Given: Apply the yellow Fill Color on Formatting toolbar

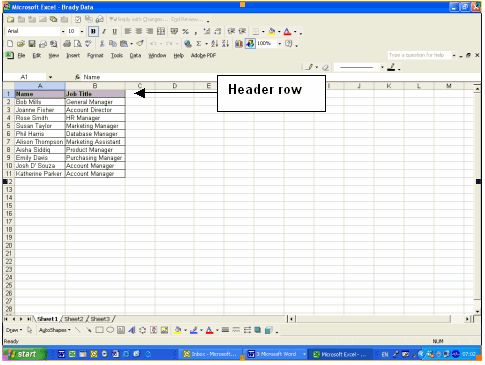Looking at the screenshot, I should click(272, 32).
